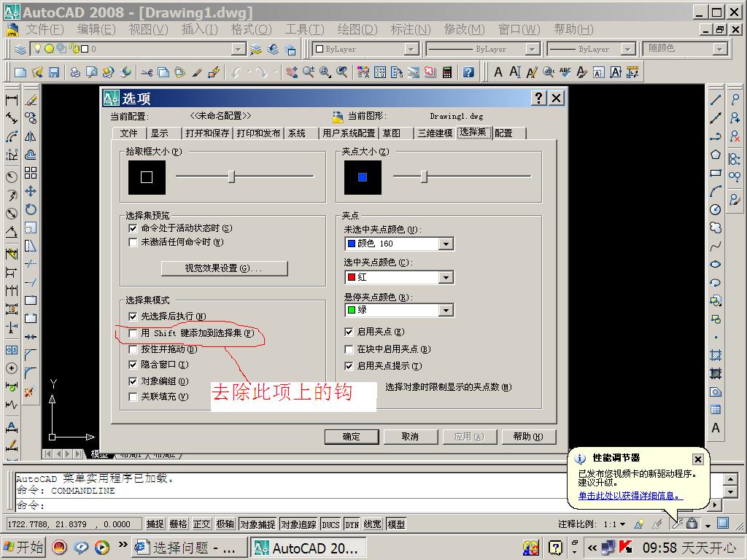The width and height of the screenshot is (747, 560).
Task: Expand the 随颜色 plot style dropdown
Action: click(719, 49)
